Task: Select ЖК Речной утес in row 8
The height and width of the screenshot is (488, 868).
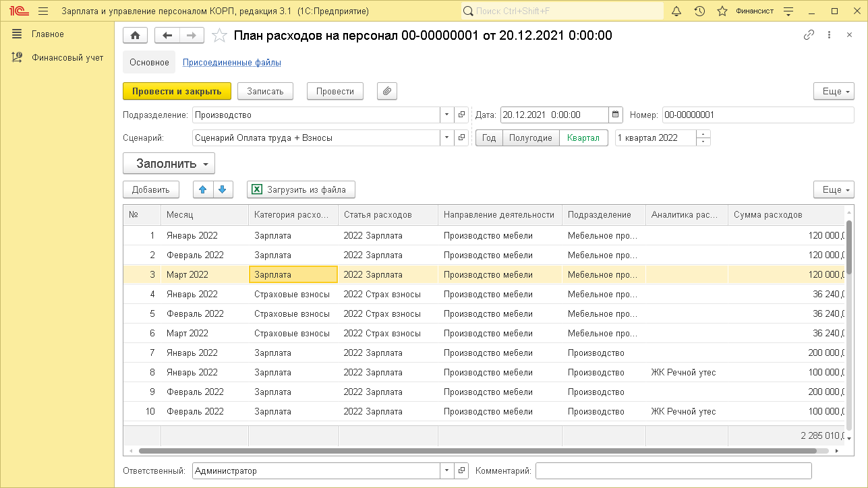Action: point(687,373)
